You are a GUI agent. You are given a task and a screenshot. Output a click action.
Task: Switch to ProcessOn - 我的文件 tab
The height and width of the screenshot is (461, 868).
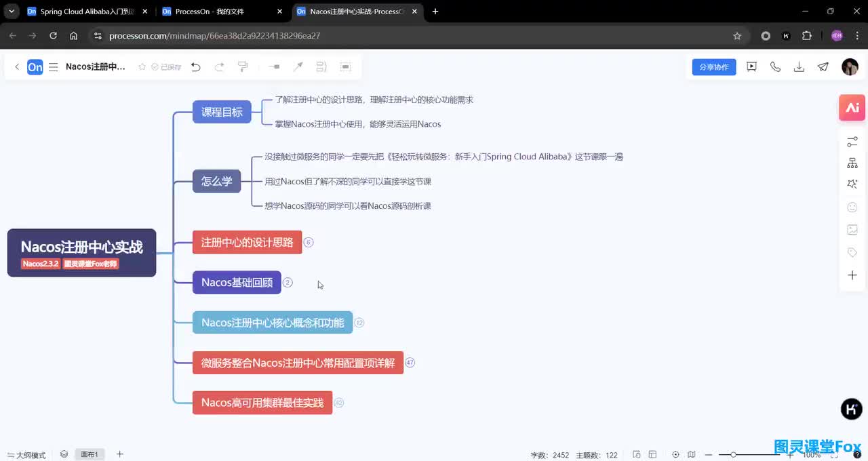pos(222,12)
